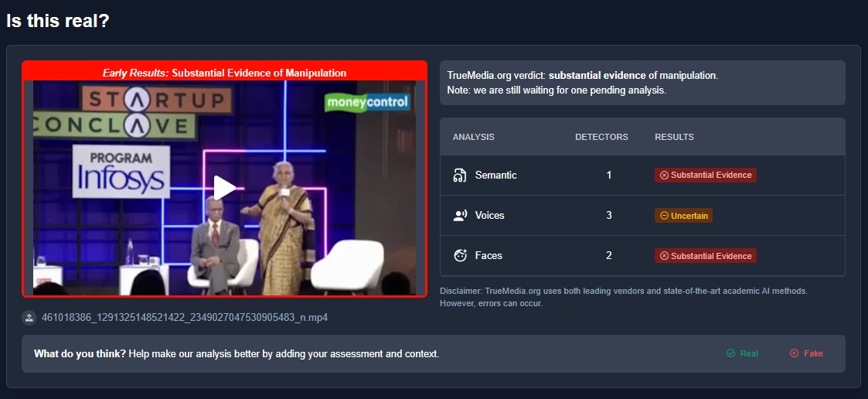Image resolution: width=868 pixels, height=399 pixels.
Task: Click the TrueMedia.org verdict summary box
Action: (x=643, y=83)
